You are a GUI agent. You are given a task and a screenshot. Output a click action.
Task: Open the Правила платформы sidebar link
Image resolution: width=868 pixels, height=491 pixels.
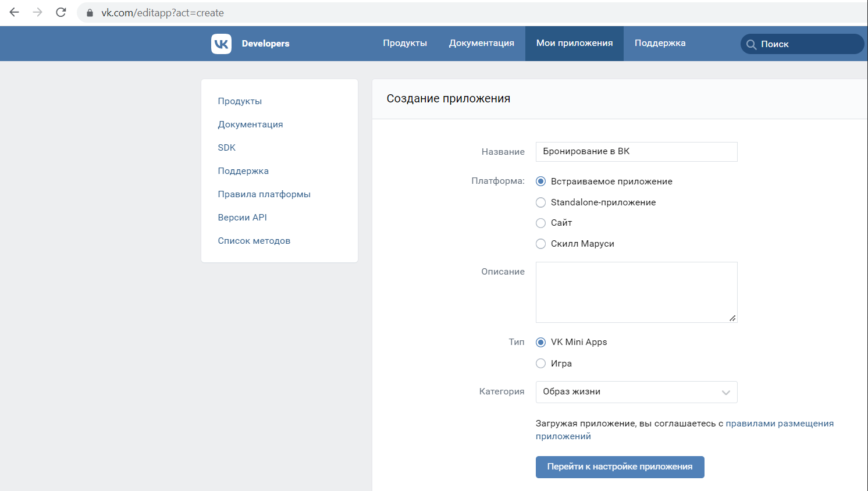[x=264, y=194]
